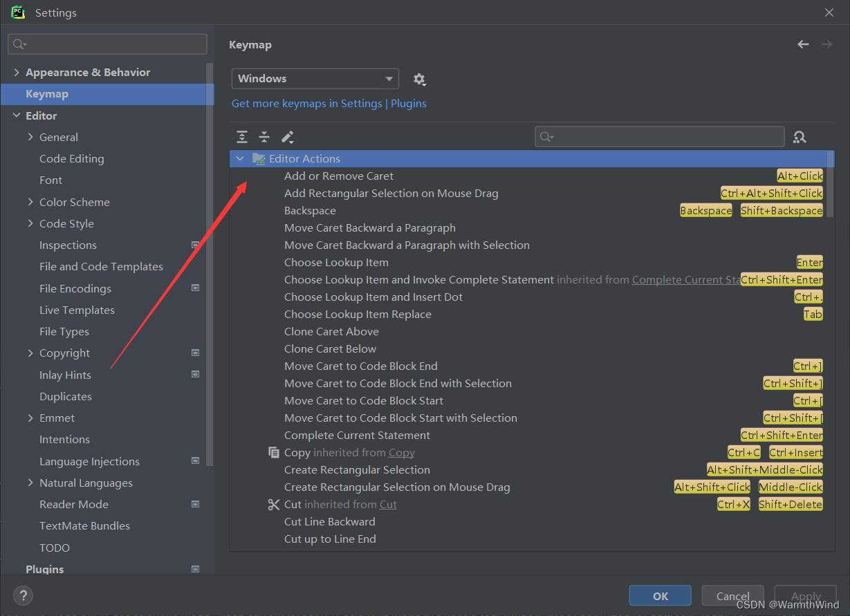Open Get more keymaps in Settings link

[329, 103]
